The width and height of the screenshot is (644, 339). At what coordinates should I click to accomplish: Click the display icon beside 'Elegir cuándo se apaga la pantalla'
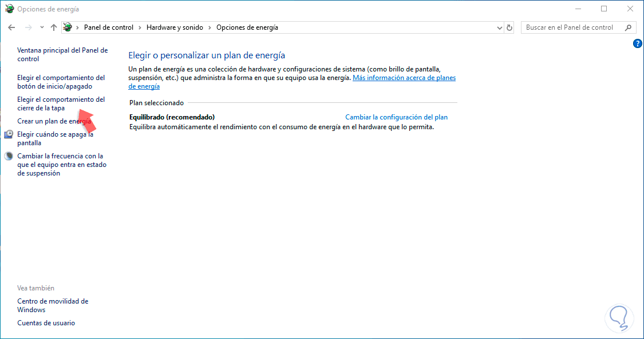point(8,134)
